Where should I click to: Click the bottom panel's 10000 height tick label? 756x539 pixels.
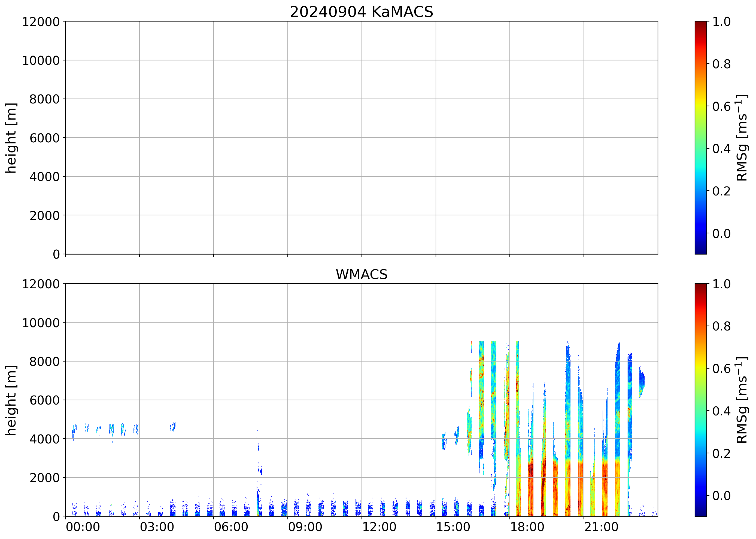pos(41,323)
